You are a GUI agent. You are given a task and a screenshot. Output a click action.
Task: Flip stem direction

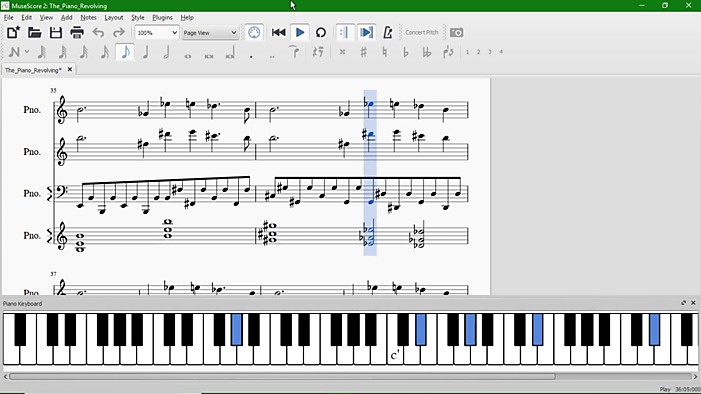click(x=448, y=52)
